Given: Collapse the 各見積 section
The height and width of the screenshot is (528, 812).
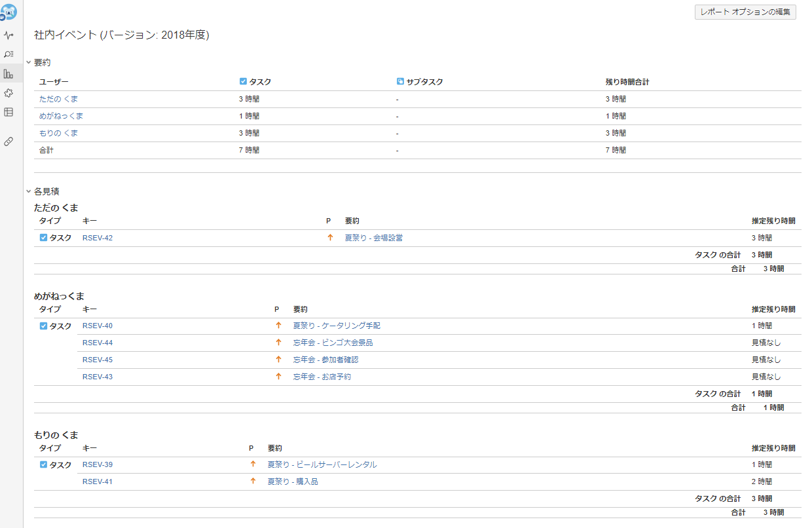Looking at the screenshot, I should pos(28,192).
